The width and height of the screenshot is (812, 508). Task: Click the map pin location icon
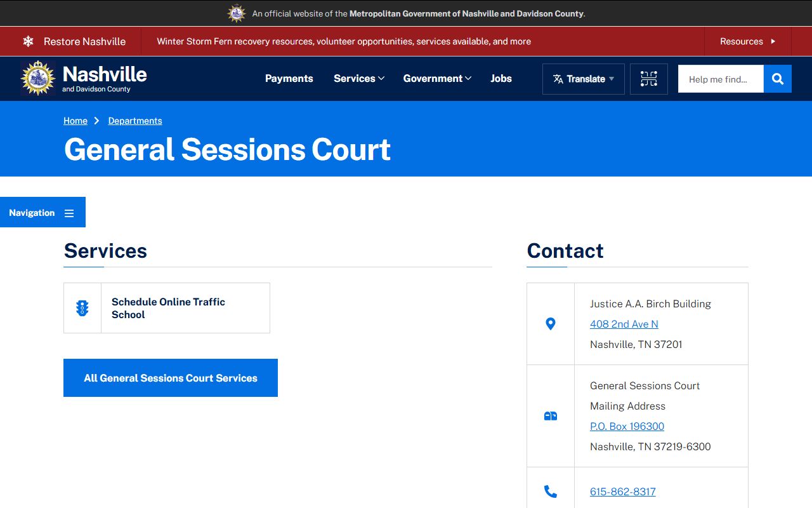coord(551,324)
